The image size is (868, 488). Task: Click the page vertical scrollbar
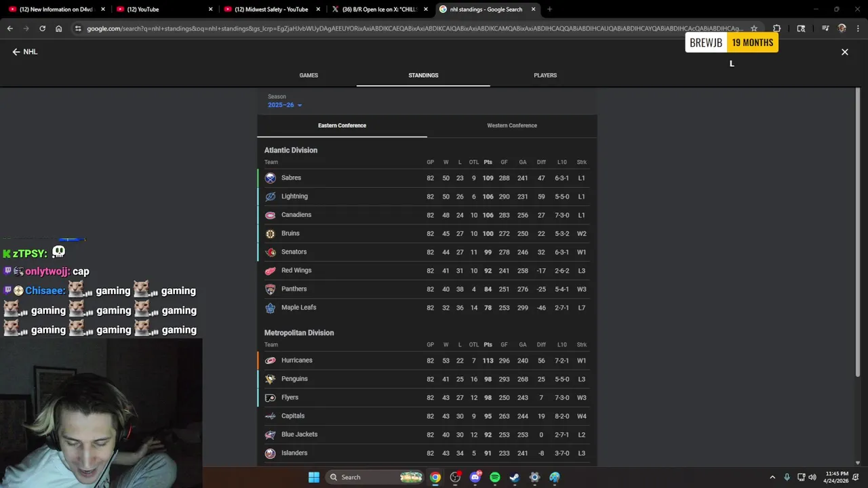pyautogui.click(x=858, y=234)
